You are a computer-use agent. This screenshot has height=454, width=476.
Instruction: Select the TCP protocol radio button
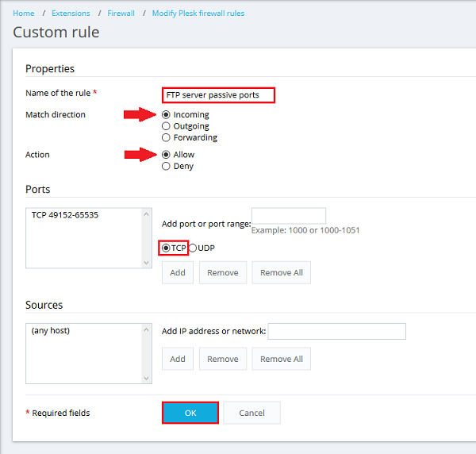click(166, 248)
